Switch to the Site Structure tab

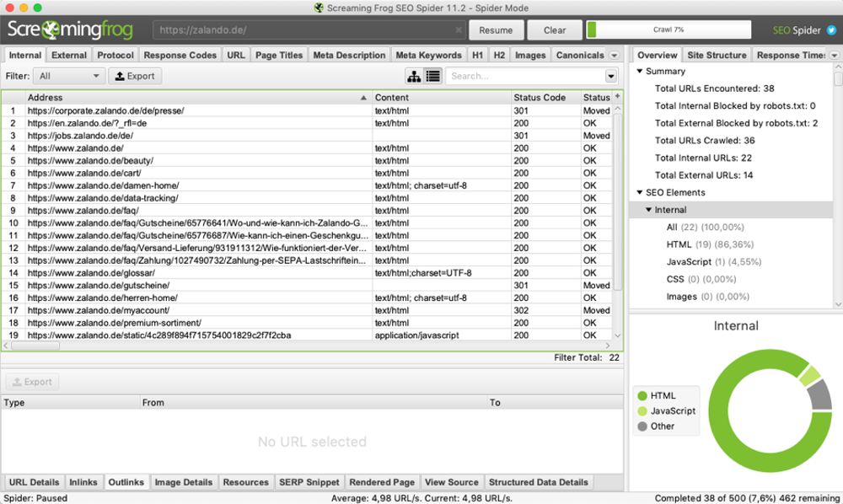pos(717,56)
